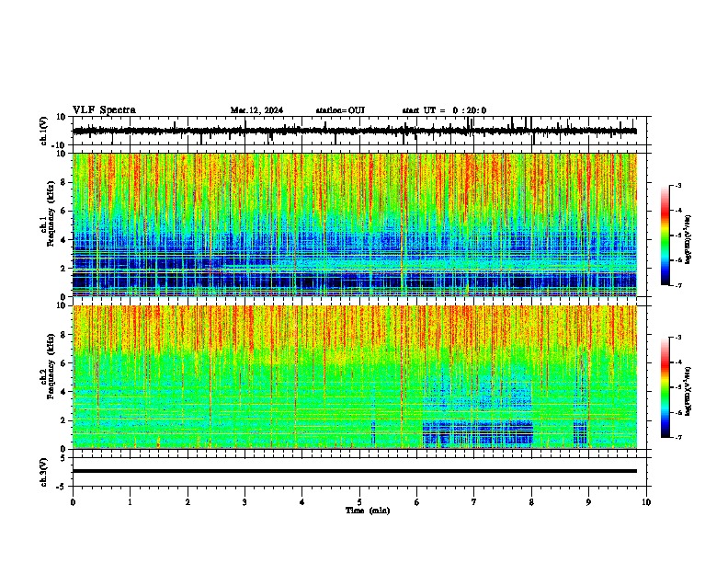
Task: Click the date 'Mar.12, 2024' label
Action: 256,110
